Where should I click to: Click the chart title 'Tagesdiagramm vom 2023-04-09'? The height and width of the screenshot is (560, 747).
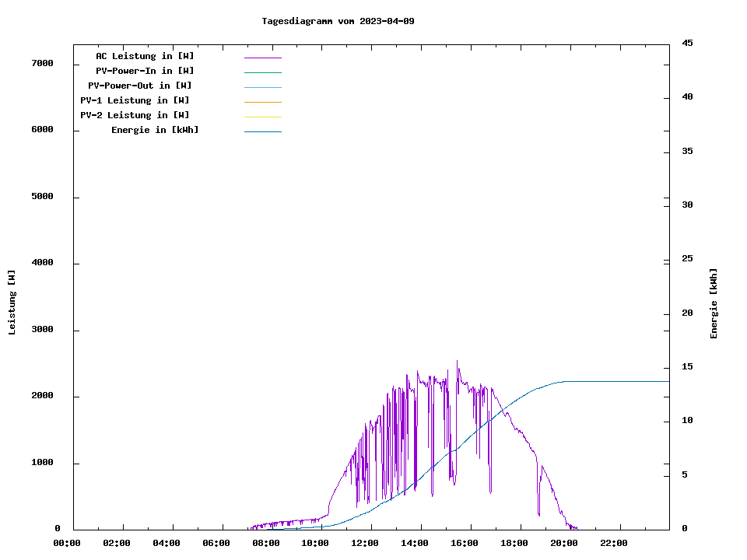pyautogui.click(x=338, y=21)
